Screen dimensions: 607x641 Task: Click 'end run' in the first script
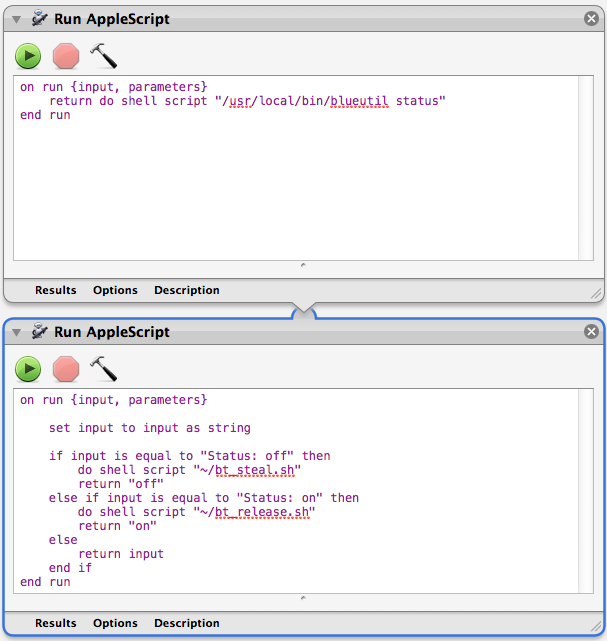[x=45, y=115]
